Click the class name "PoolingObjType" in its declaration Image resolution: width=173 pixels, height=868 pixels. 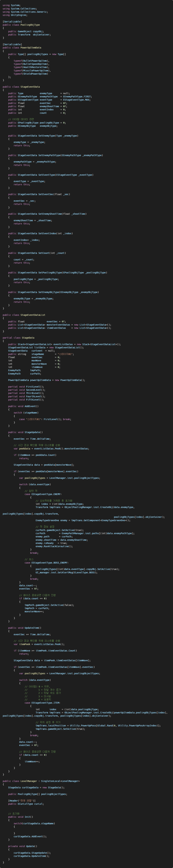point(30,25)
